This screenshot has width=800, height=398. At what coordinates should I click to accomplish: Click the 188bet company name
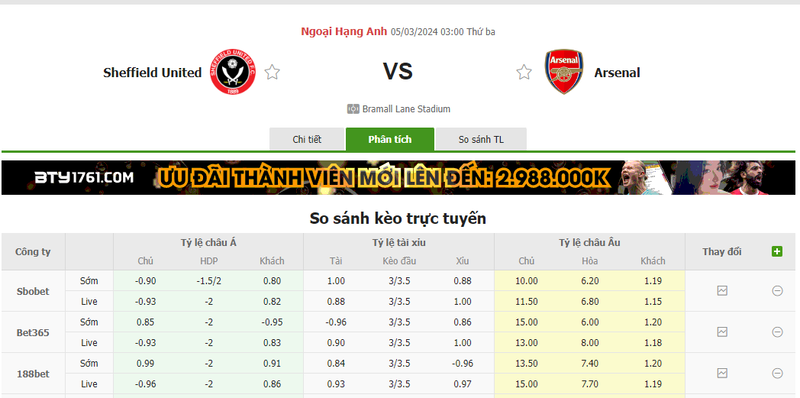33,374
